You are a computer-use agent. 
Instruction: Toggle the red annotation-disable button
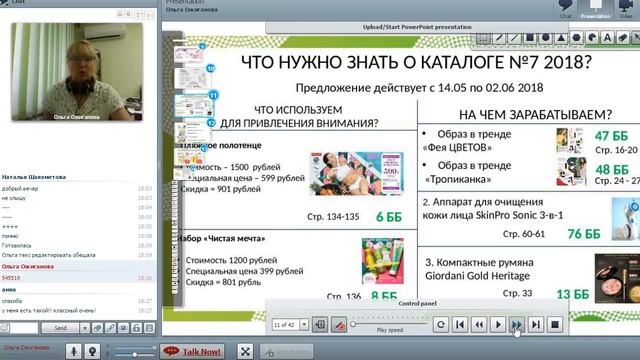[339, 325]
